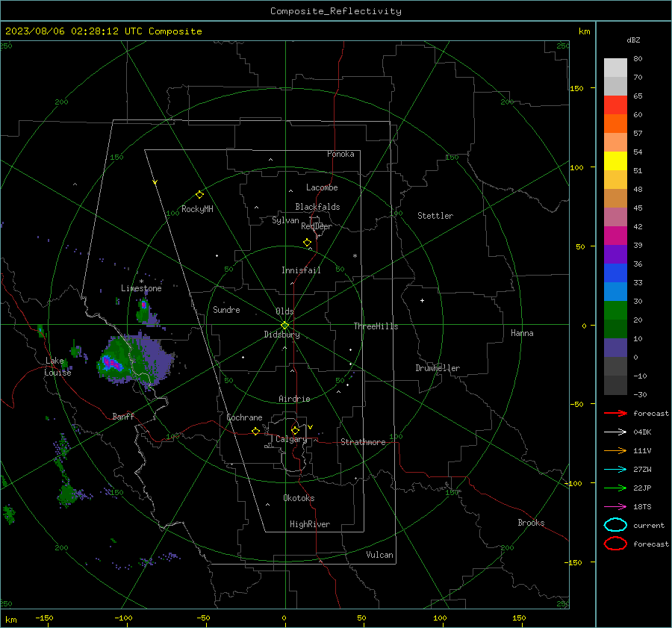
Task: Click the Vulcan label
Action: tap(379, 555)
